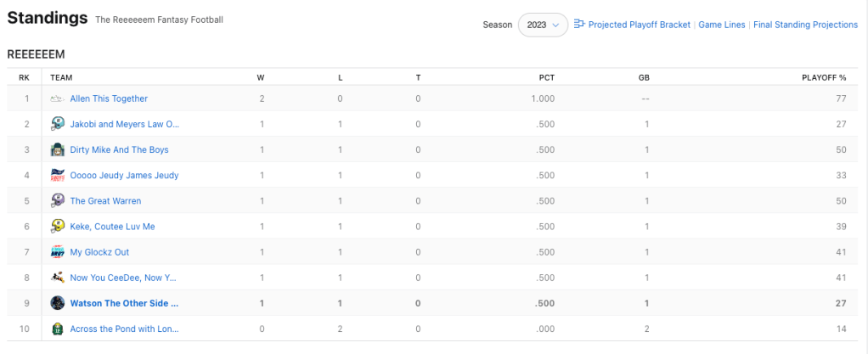Click Jakobi and Meyers Law helmet logo

coord(58,124)
